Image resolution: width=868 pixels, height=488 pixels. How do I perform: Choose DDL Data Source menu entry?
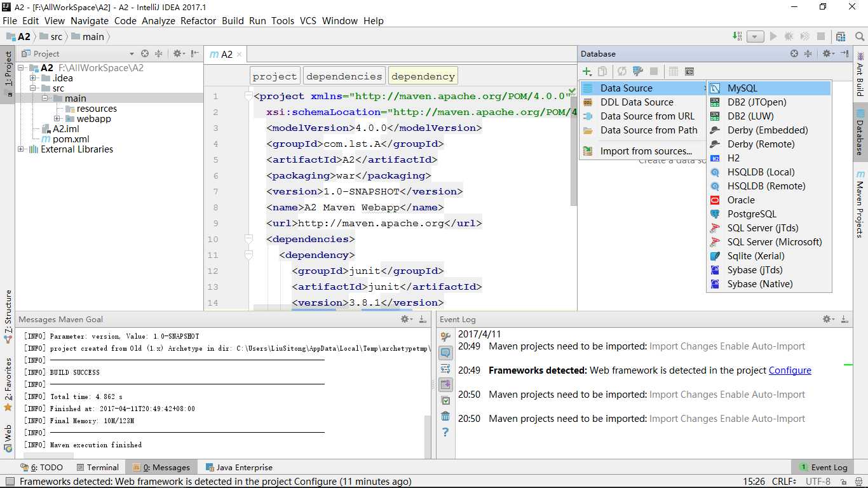[643, 102]
